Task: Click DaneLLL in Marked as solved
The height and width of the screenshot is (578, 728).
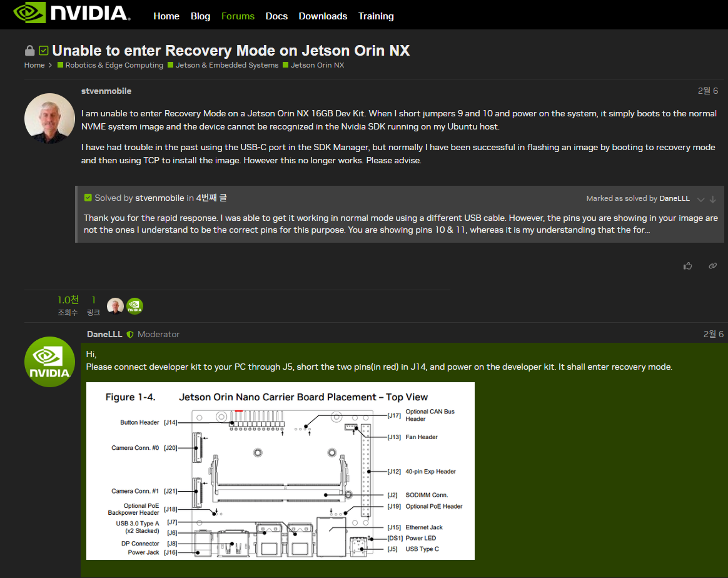Action: (674, 198)
